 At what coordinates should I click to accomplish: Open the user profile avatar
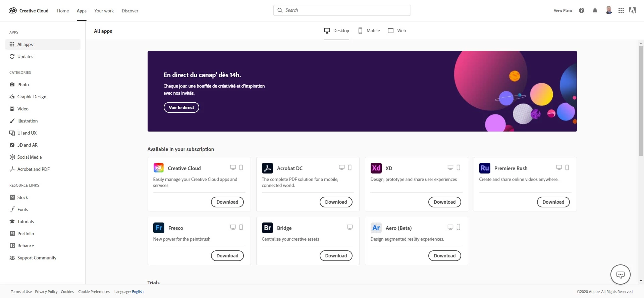[x=609, y=10]
